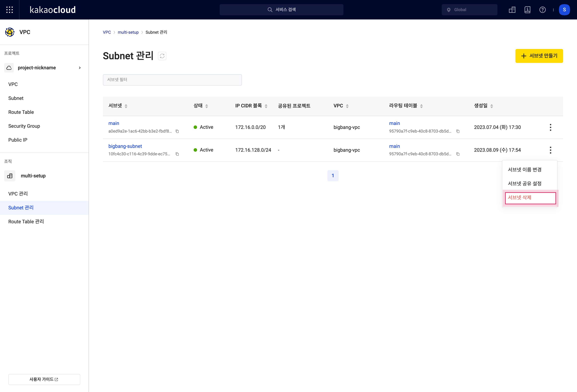
Task: Open VPC in project sidebar
Action: click(13, 84)
